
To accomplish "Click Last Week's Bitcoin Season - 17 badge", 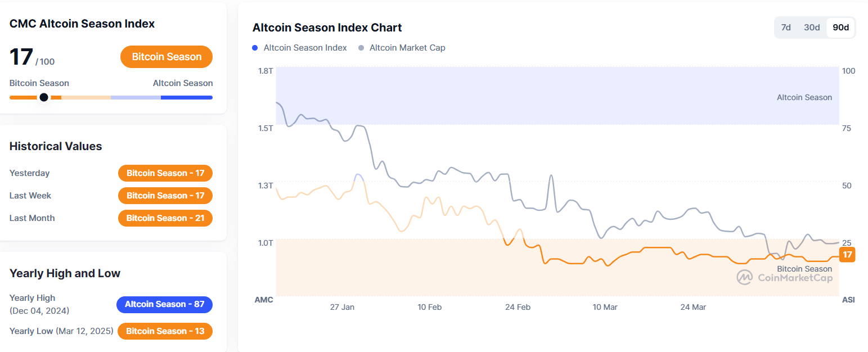I will [165, 196].
